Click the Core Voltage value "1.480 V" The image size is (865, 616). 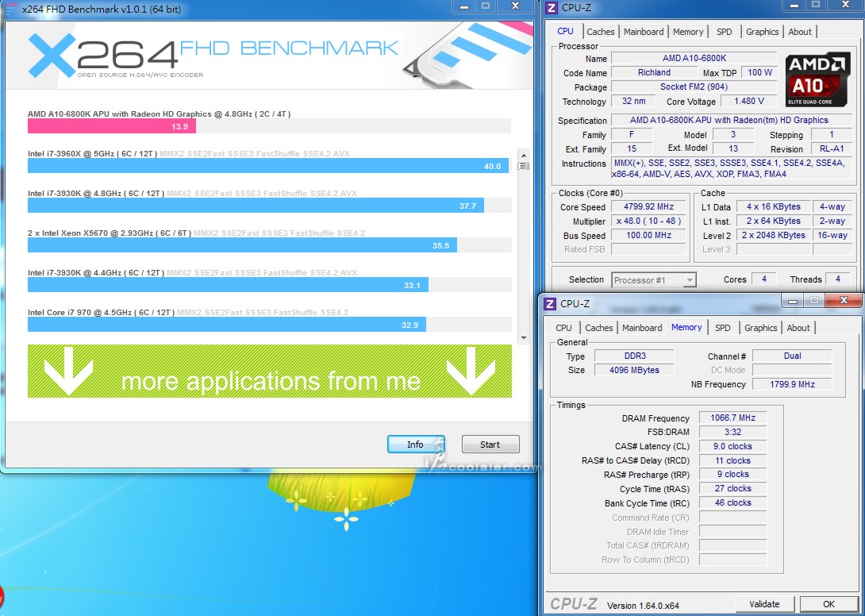tap(748, 102)
